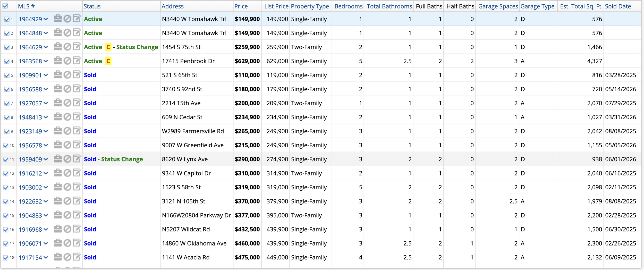Uncheck the checkbox for row 4
Viewport: 644px width, 270px height.
point(7,61)
